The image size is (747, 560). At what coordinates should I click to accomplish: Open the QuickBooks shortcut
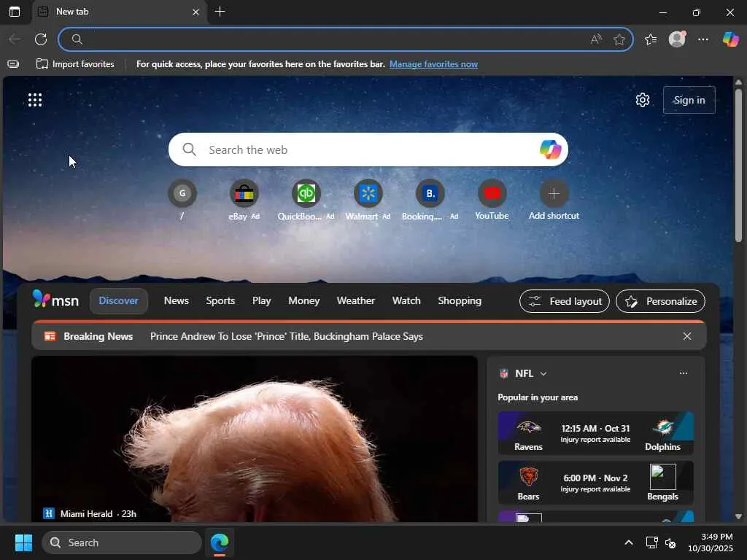306,194
